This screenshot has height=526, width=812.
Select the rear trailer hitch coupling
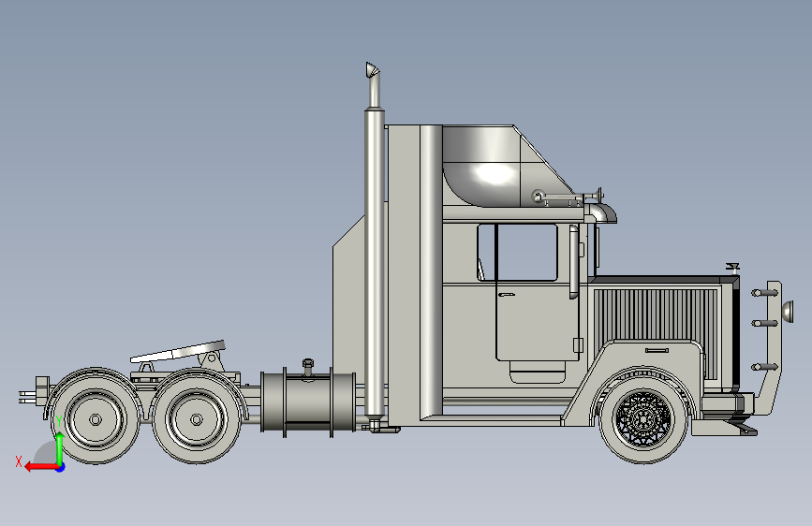(34, 391)
